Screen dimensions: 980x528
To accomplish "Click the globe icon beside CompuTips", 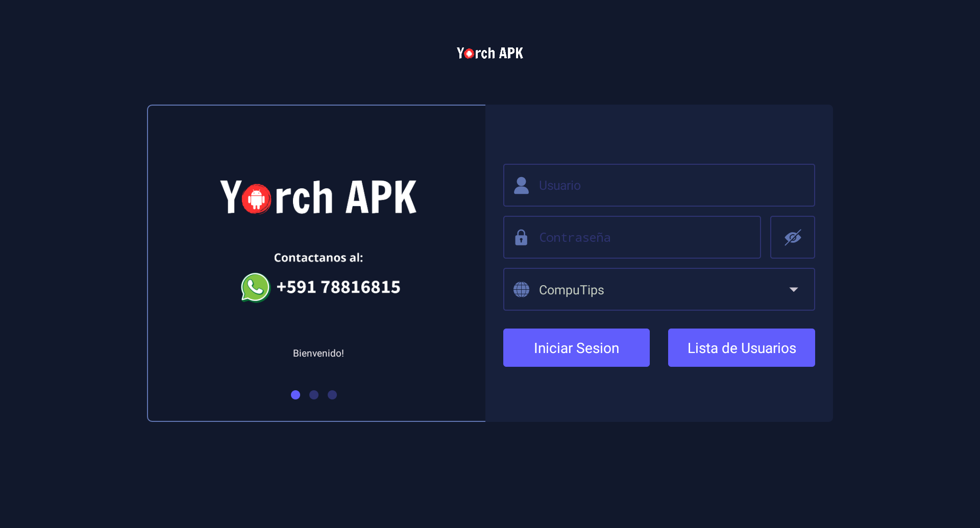I will 521,289.
